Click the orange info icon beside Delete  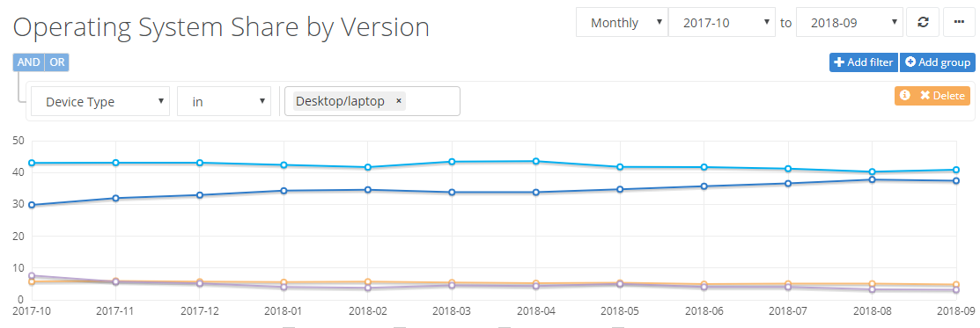pos(904,96)
